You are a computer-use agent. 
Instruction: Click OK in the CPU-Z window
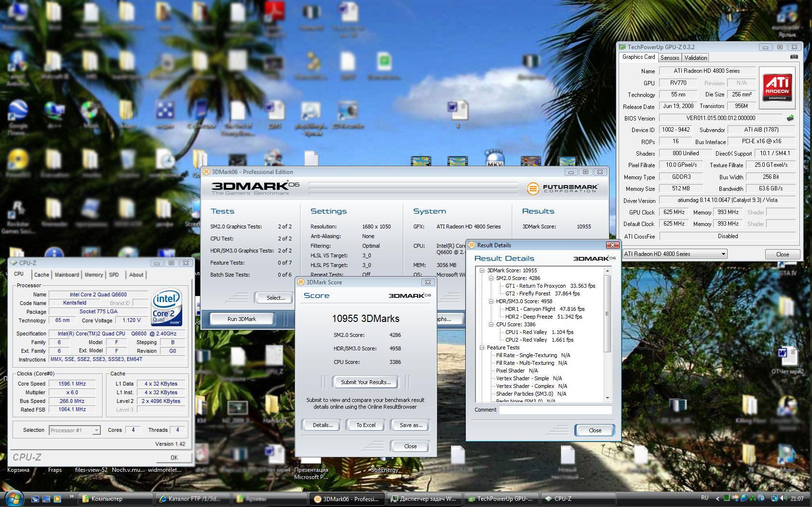(174, 458)
